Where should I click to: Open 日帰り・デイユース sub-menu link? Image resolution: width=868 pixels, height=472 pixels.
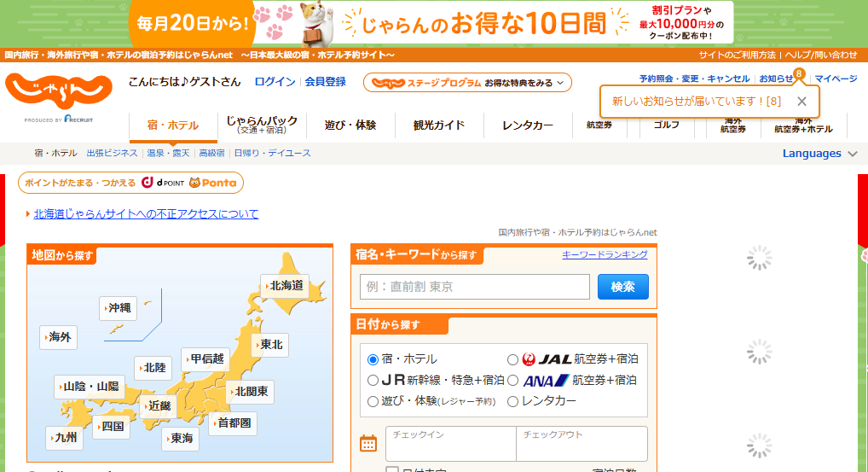click(x=272, y=154)
